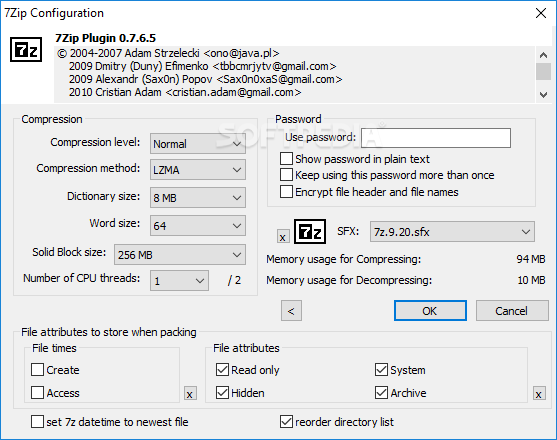This screenshot has height=440, width=557.
Task: Click the Cancel button
Action: (512, 311)
